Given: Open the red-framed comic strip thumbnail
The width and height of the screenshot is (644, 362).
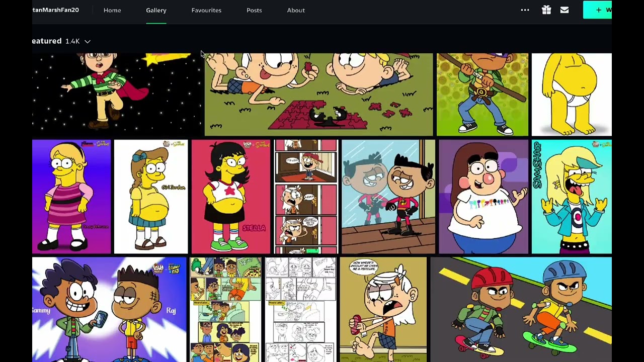Looking at the screenshot, I should tap(306, 197).
